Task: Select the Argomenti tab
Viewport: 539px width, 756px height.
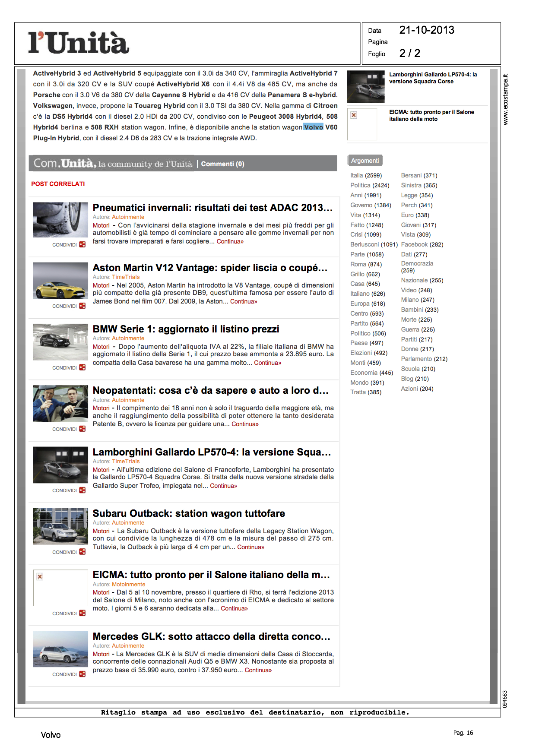Action: [365, 161]
